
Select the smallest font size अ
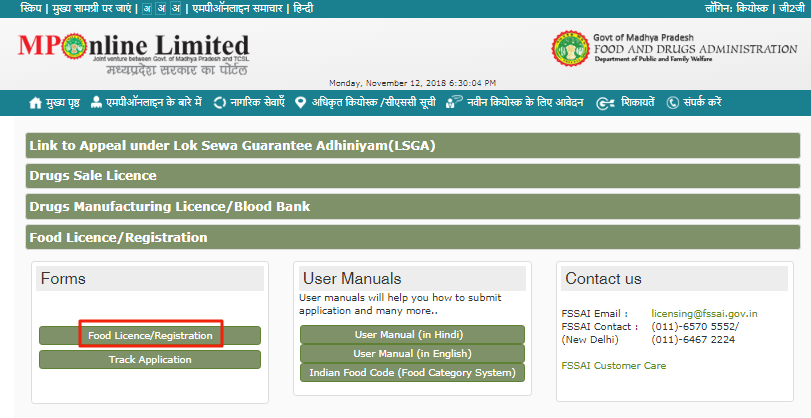tap(147, 9)
